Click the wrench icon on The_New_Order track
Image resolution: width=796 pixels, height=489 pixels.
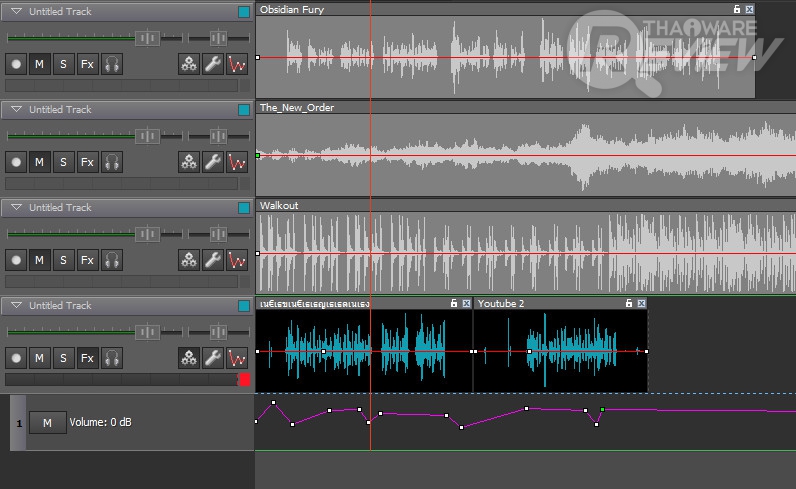tap(213, 162)
